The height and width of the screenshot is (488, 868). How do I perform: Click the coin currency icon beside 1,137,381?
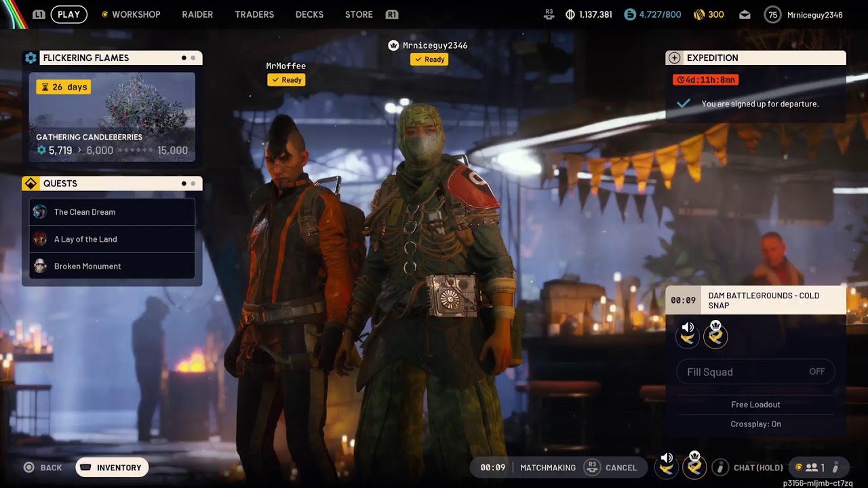[x=570, y=14]
